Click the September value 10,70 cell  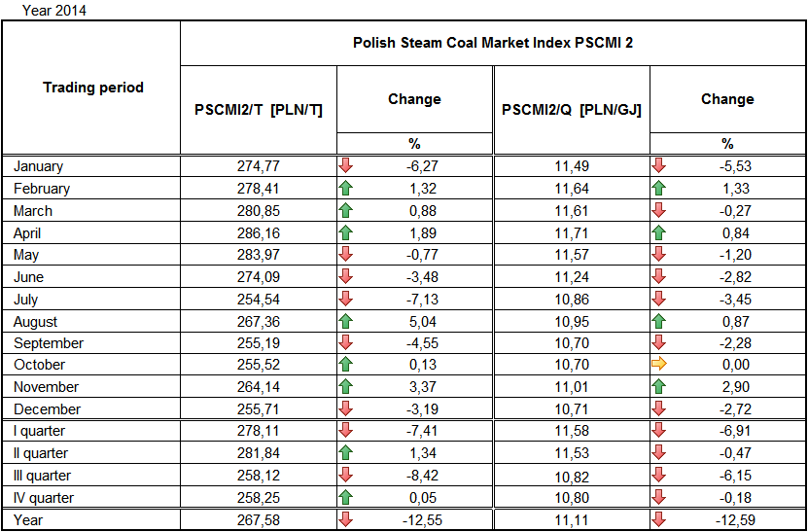[x=572, y=343]
